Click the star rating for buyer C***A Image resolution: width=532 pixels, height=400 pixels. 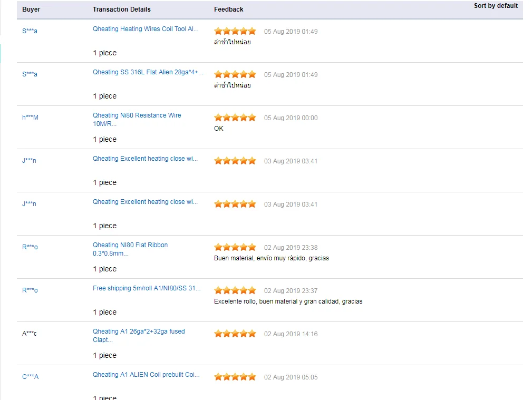235,377
